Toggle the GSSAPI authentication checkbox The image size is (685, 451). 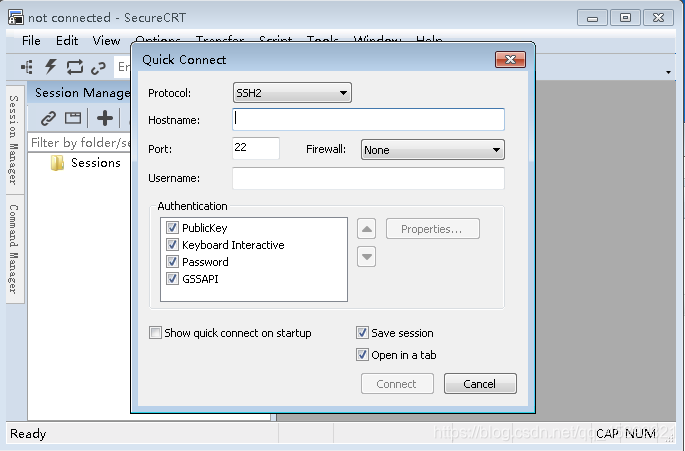(172, 279)
